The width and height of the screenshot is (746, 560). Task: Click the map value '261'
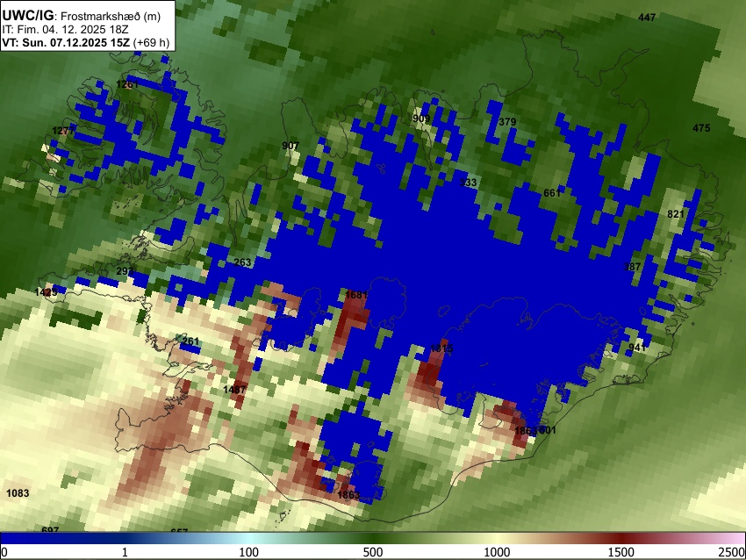coord(190,341)
